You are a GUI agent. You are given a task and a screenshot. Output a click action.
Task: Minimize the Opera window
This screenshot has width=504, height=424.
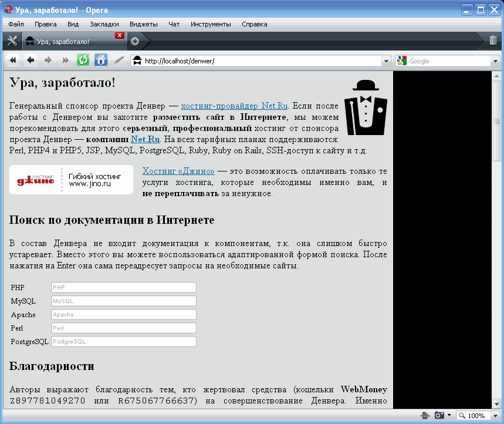click(x=467, y=10)
